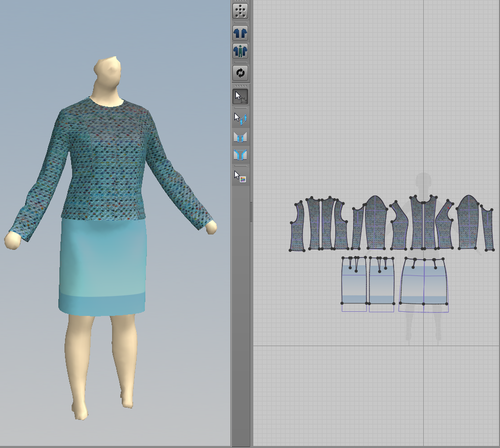Screen dimensions: 500x448
Task: Click the arrangement points dots icon
Action: (x=240, y=11)
